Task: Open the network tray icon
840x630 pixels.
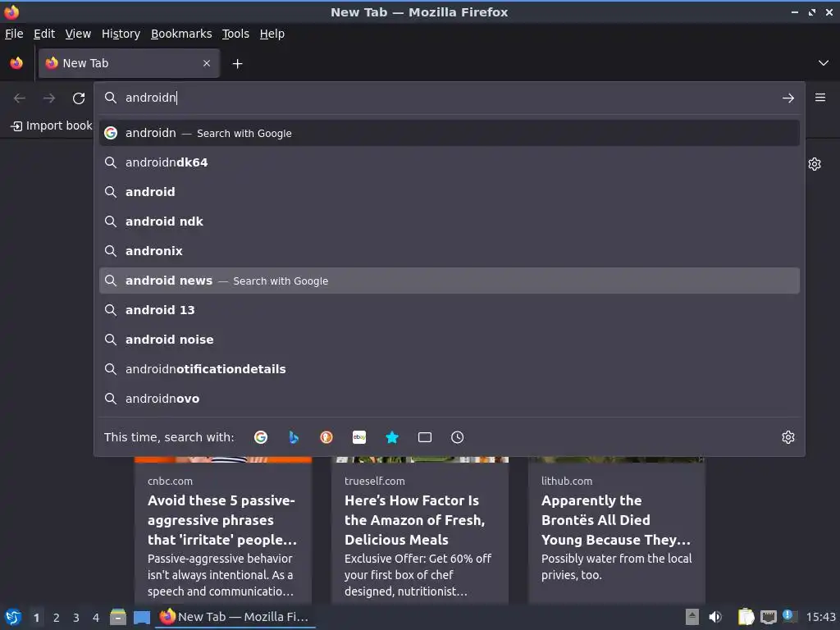Action: click(768, 617)
